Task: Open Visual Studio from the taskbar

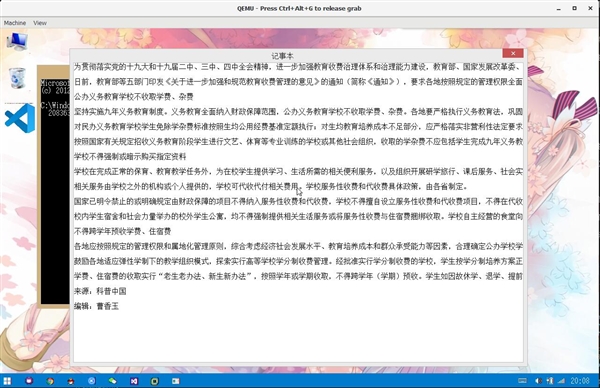Action: [x=134, y=381]
